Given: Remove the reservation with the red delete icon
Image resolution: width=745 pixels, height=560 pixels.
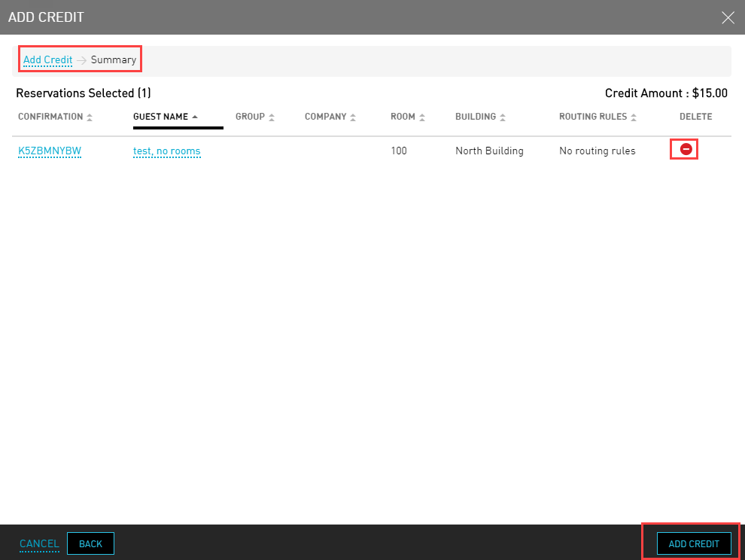Looking at the screenshot, I should click(x=686, y=150).
